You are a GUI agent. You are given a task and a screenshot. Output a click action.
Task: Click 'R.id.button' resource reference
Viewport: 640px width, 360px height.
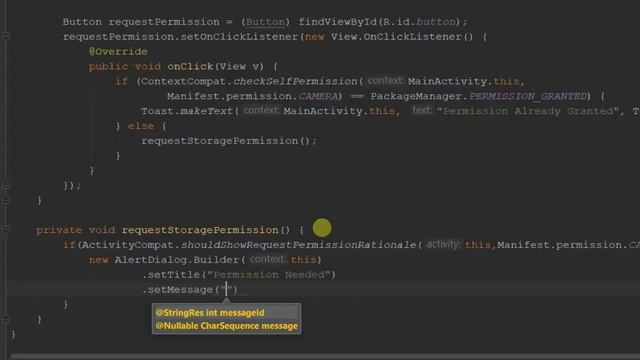(x=419, y=22)
